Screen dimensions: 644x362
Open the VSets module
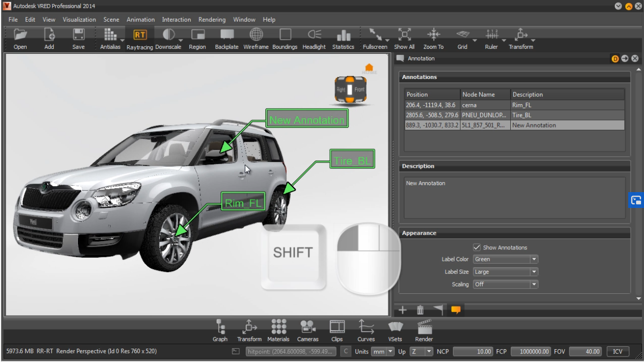395,326
